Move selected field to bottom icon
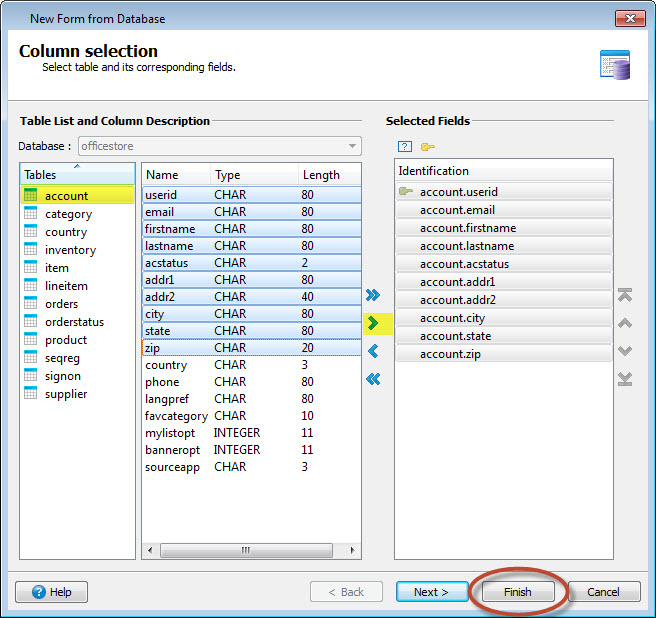The width and height of the screenshot is (656, 618). tap(625, 379)
